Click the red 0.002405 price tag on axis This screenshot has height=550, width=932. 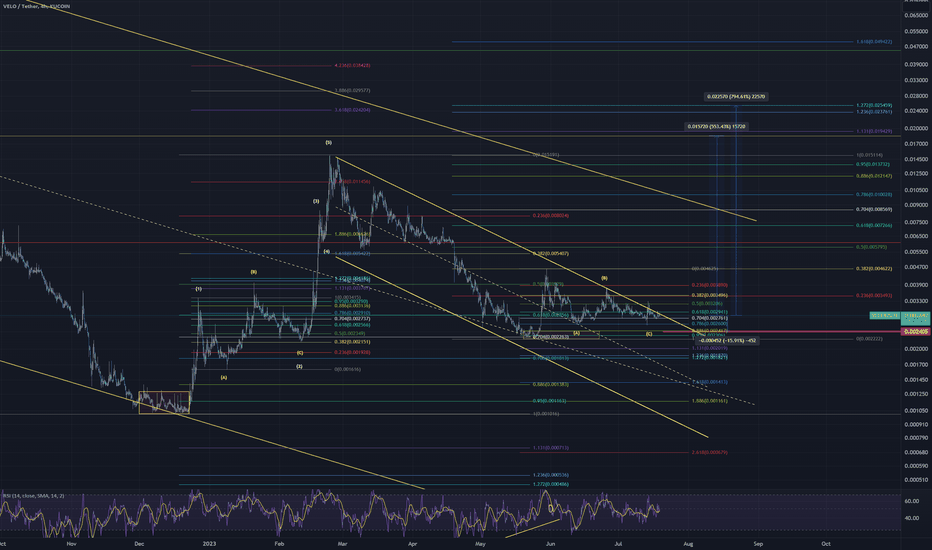[x=916, y=331]
